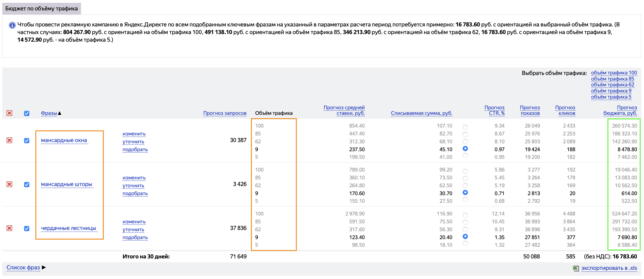Click the Excel icon near export link

point(576,268)
